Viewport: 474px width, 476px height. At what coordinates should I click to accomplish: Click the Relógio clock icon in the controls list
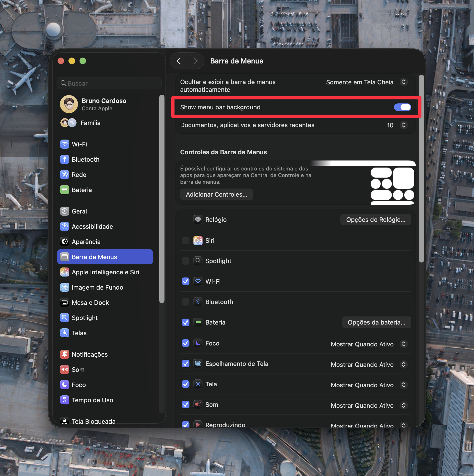tap(198, 219)
